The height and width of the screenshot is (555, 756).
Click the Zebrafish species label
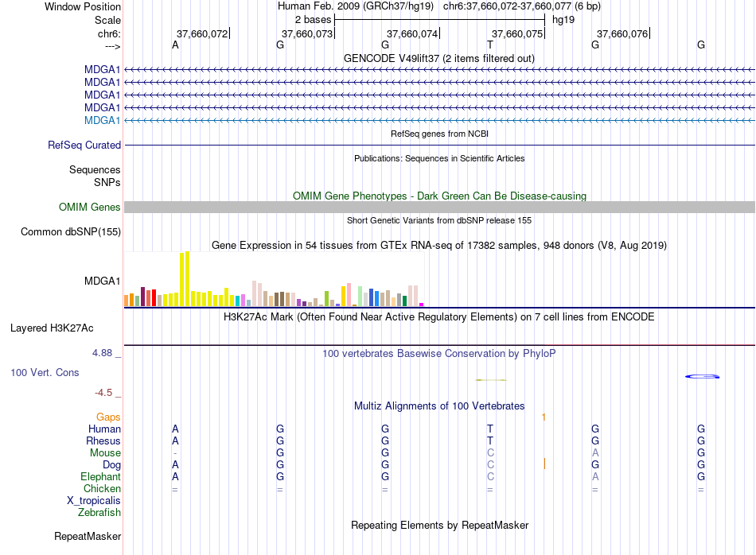99,513
